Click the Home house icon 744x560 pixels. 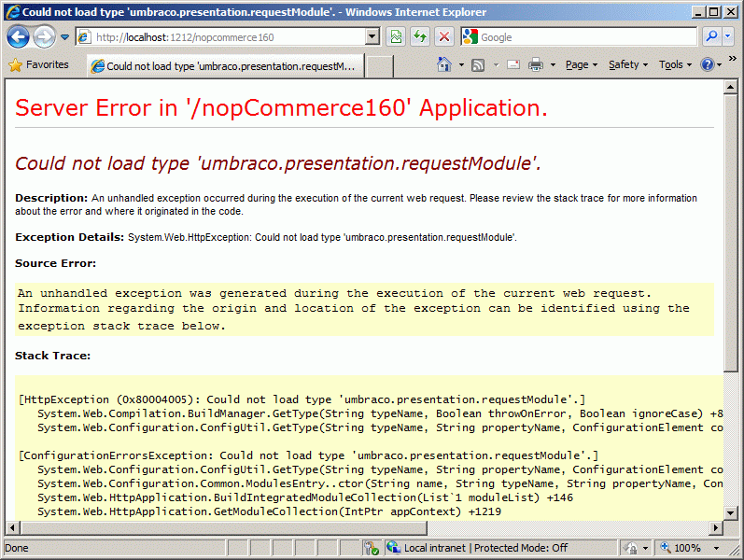(444, 64)
